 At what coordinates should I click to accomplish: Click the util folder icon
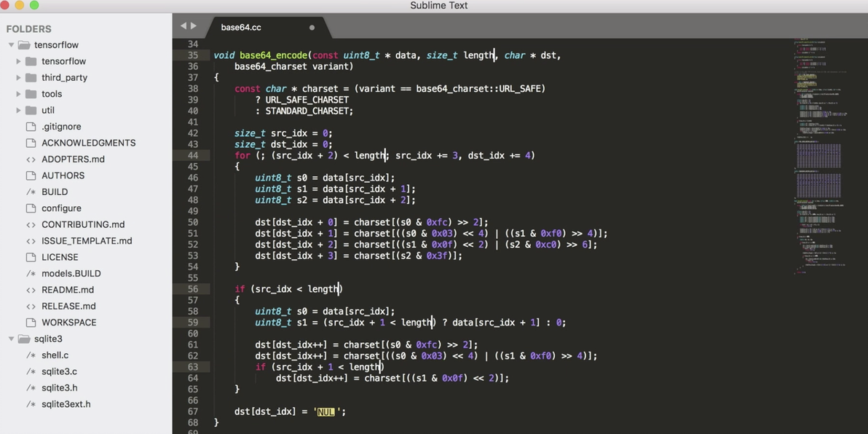pos(31,110)
